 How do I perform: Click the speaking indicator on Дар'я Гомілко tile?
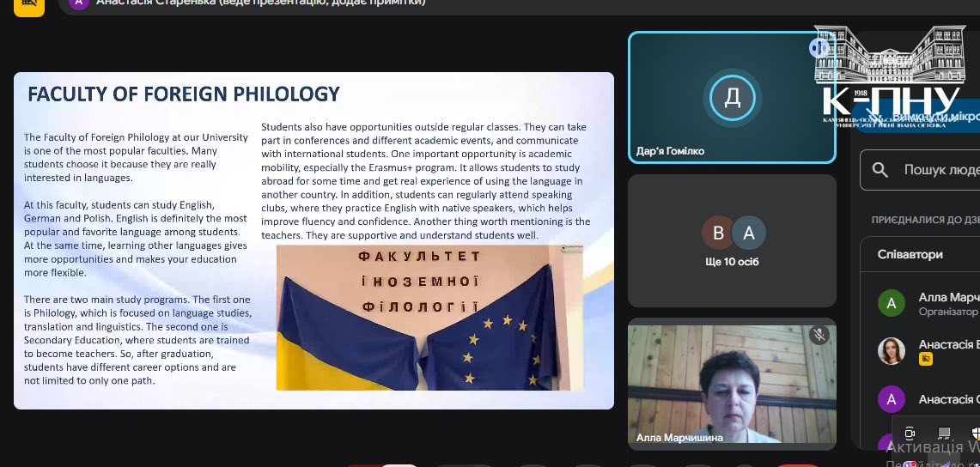pos(819,48)
